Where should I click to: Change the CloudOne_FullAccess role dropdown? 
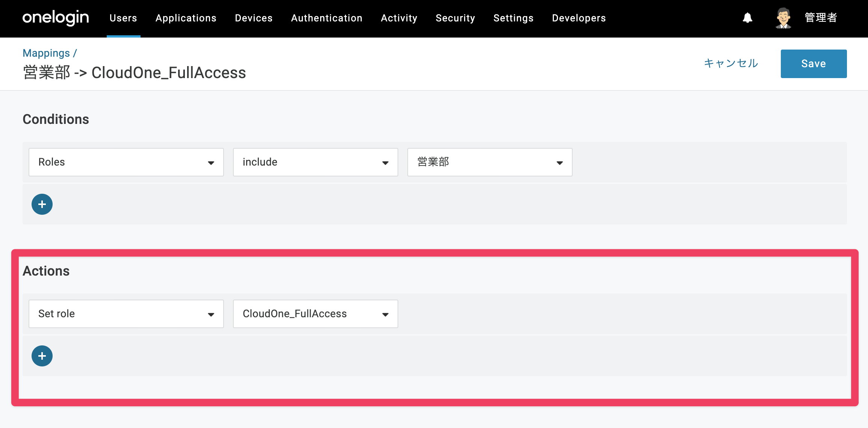(316, 314)
